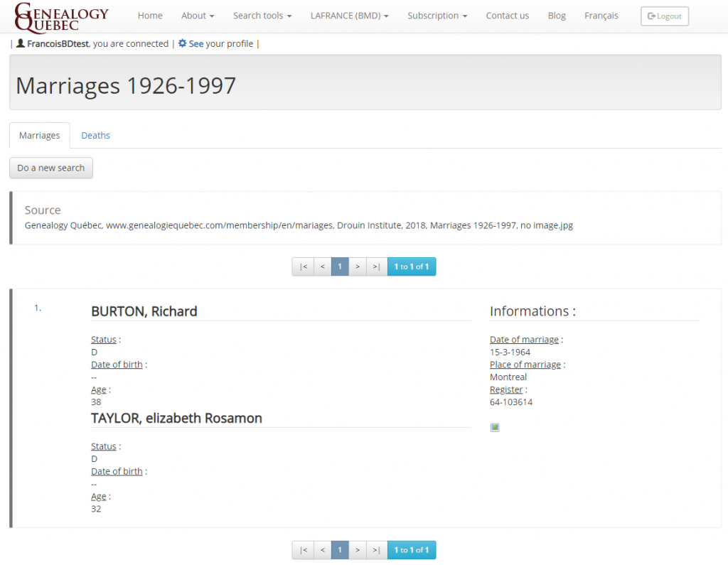Click Date of birth label under TAYLOR

117,471
